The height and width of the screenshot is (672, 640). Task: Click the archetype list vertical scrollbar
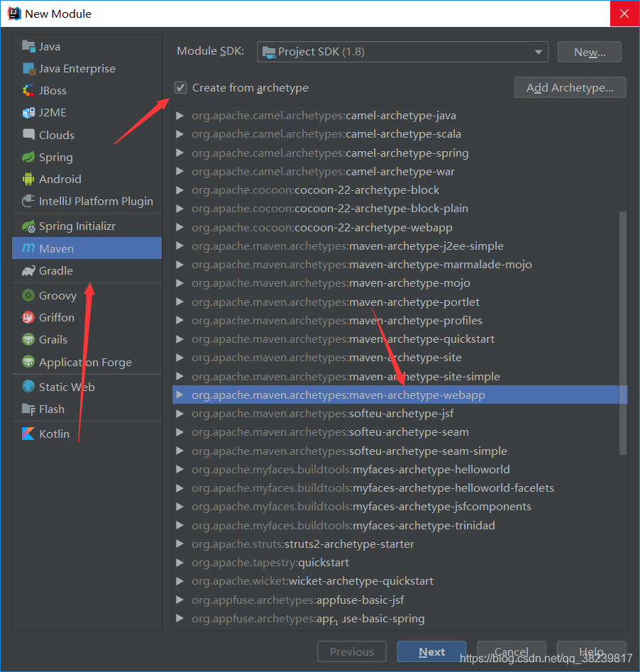(623, 333)
